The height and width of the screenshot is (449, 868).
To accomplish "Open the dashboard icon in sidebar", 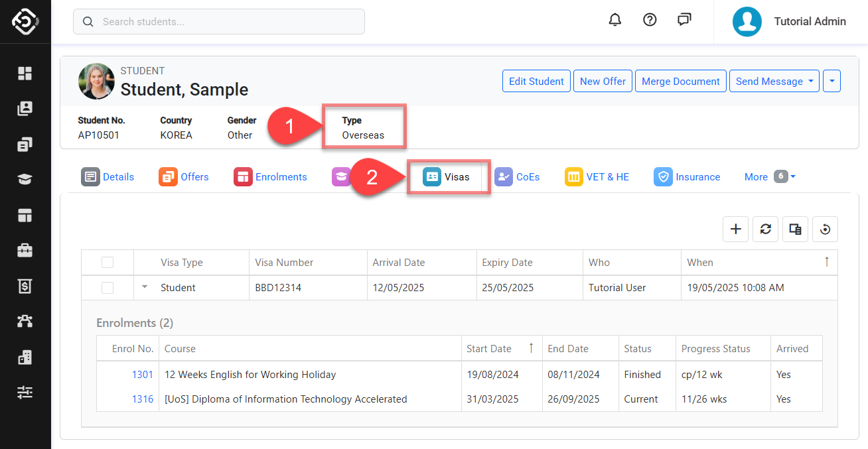I will pos(25,73).
